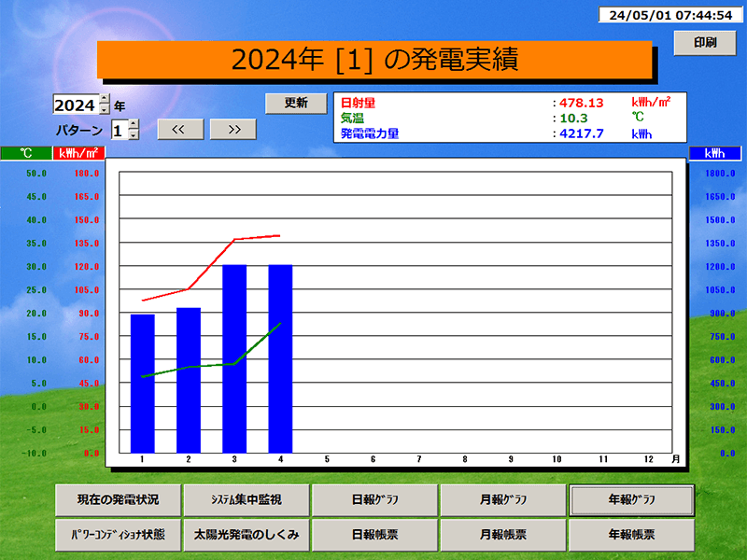Click the March blue bar in chart
Viewport: 747px width, 560px height.
tap(234, 359)
